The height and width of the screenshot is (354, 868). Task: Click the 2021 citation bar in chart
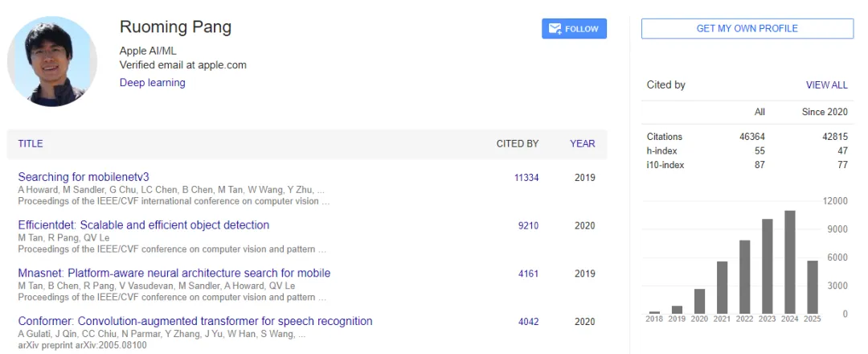723,287
